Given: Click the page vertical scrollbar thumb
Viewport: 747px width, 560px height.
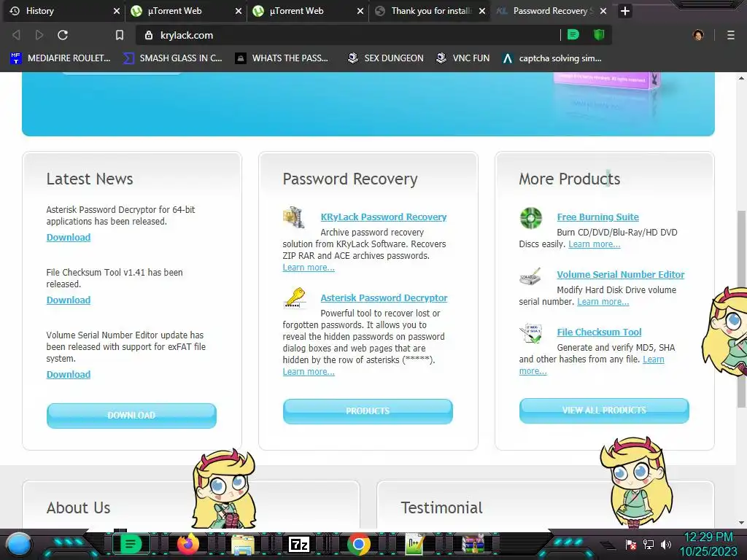Looking at the screenshot, I should [x=742, y=308].
